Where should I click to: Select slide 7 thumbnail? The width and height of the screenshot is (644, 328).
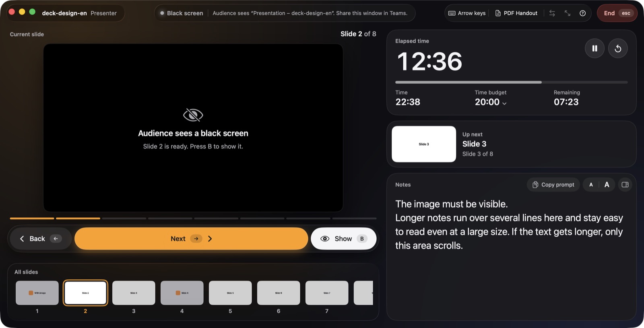pos(327,293)
